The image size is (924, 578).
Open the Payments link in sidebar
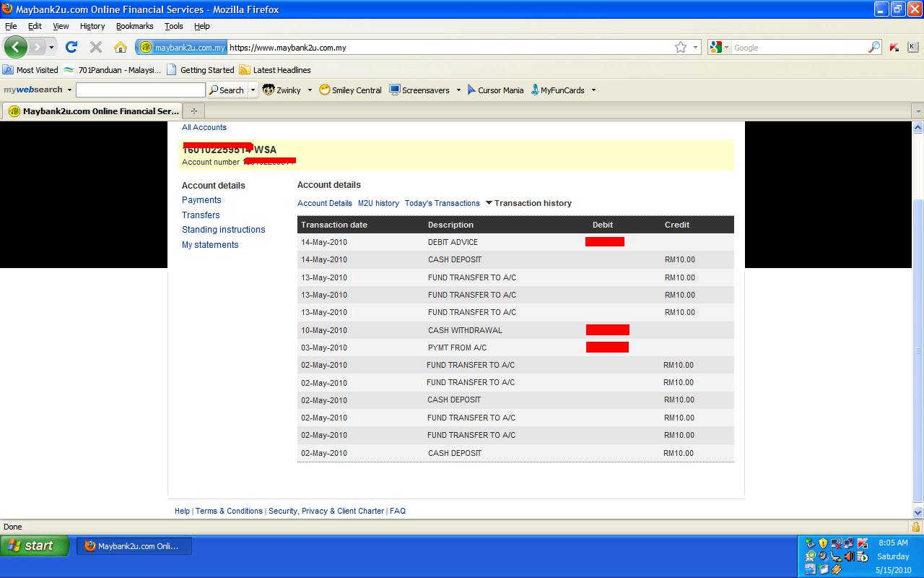(x=201, y=200)
